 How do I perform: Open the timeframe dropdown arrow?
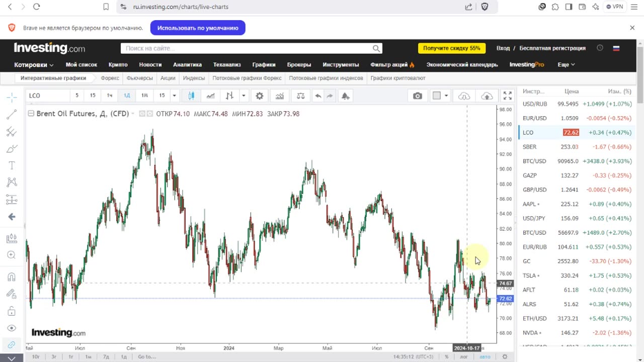pyautogui.click(x=175, y=96)
